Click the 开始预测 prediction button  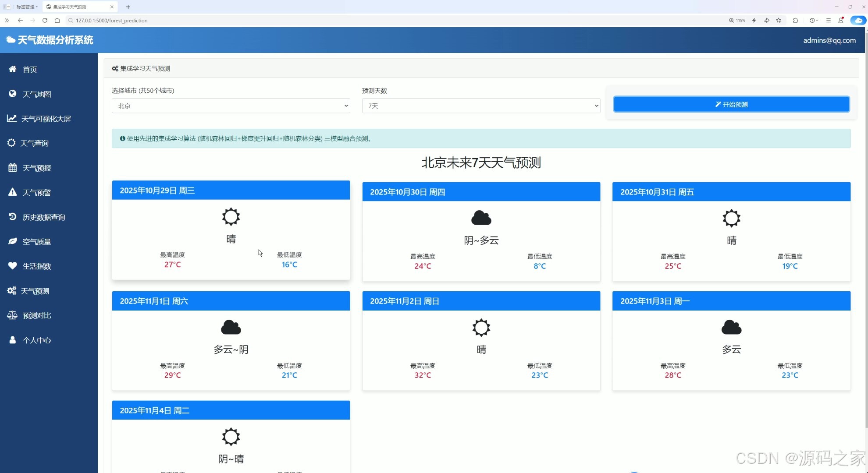click(x=730, y=104)
